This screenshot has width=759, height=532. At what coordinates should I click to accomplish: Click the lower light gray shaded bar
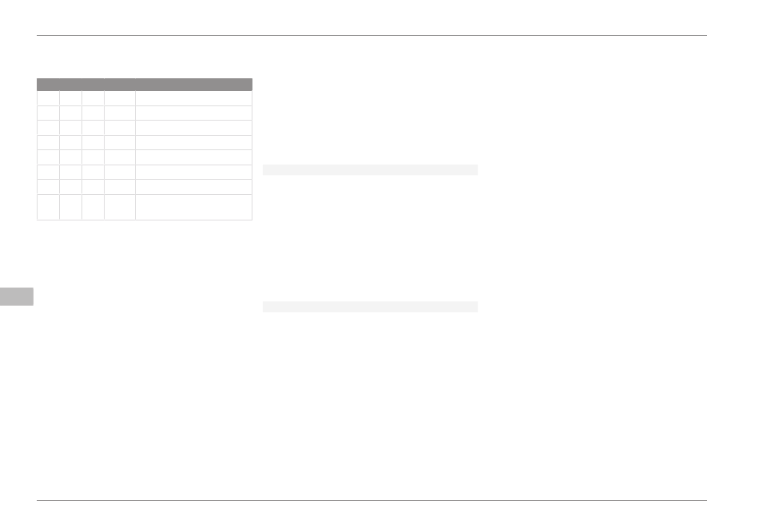370,307
